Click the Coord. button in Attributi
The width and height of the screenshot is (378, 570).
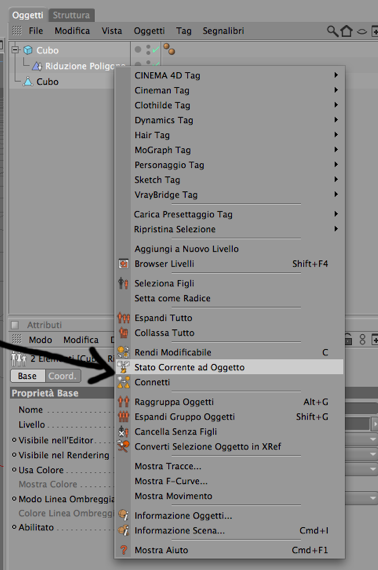click(63, 376)
